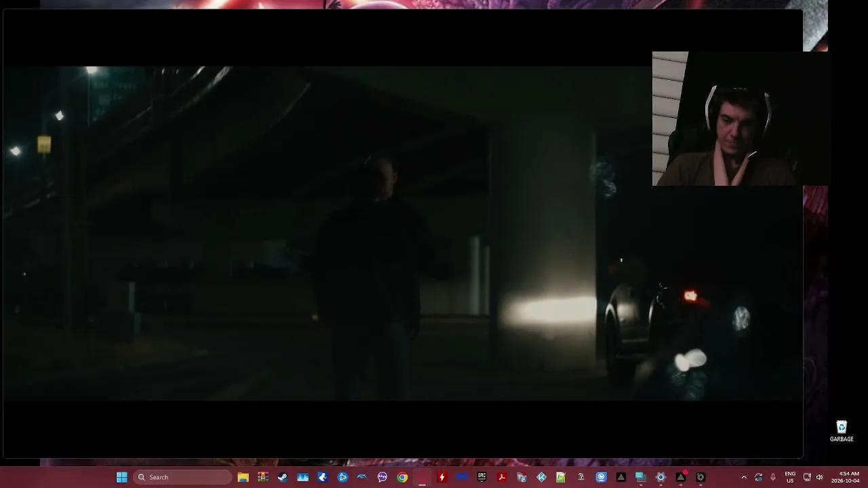This screenshot has height=488, width=868.
Task: Click the taskbar Search box
Action: coord(183,477)
